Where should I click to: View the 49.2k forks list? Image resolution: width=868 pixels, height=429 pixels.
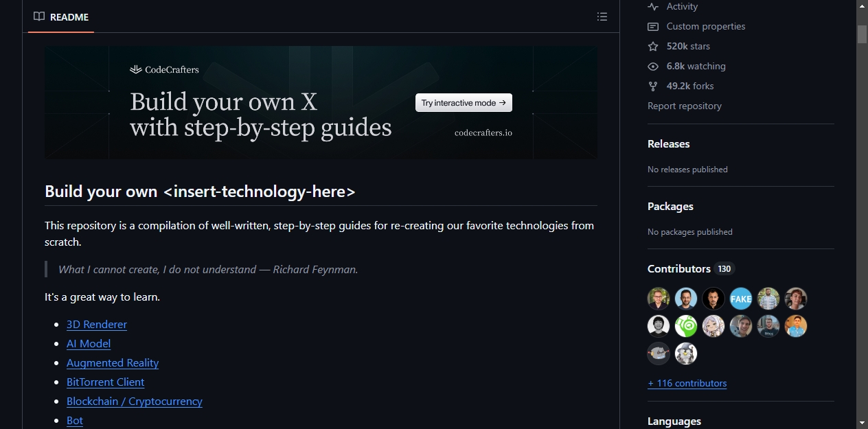(690, 86)
